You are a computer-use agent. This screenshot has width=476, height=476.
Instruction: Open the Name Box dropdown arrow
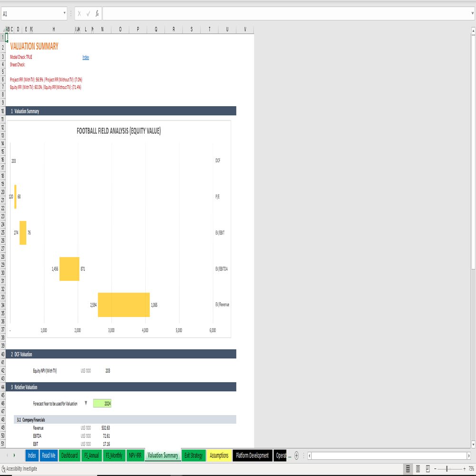point(64,13)
